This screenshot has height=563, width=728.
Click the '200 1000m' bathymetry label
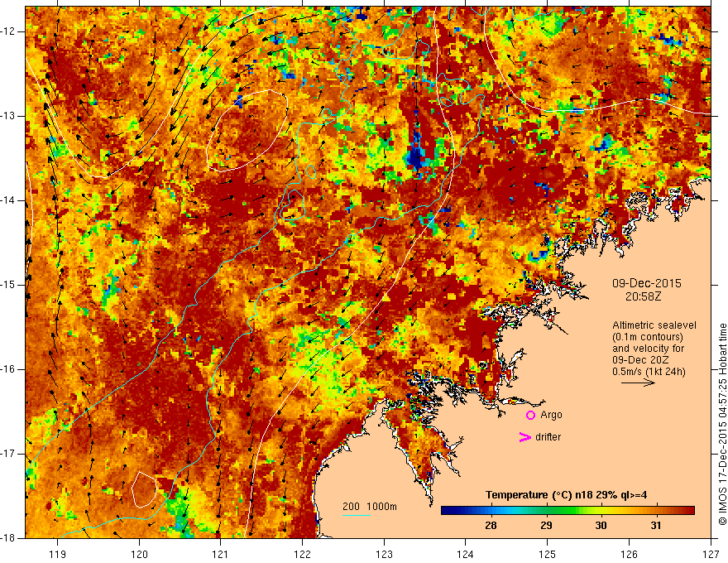370,507
